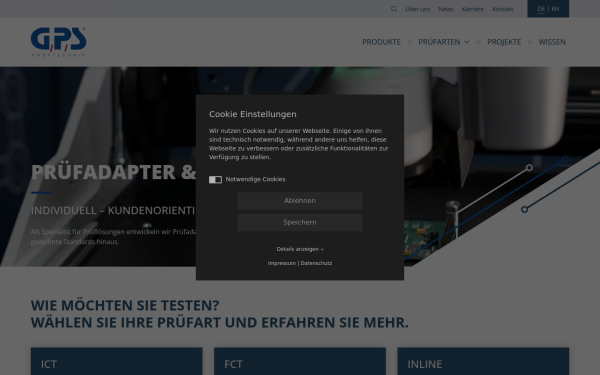600x375 pixels.
Task: Open the Prüfarten dropdown menu
Action: (x=443, y=42)
